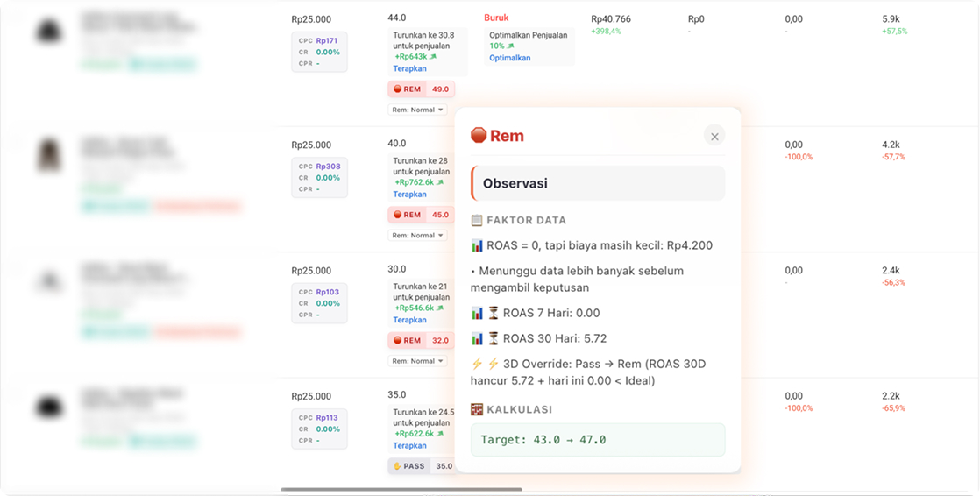The image size is (980, 496).
Task: Click the hand icon in the PASS badge
Action: tap(397, 466)
